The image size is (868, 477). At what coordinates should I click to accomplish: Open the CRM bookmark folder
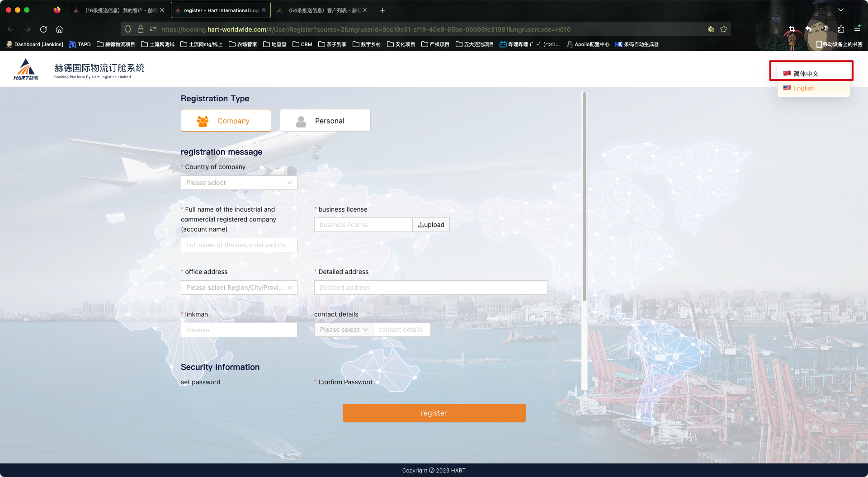302,44
